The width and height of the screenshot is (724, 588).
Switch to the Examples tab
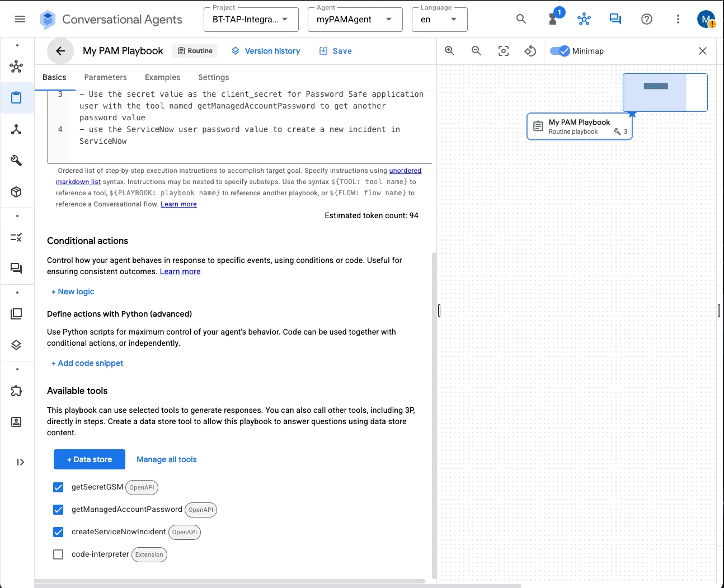[162, 77]
